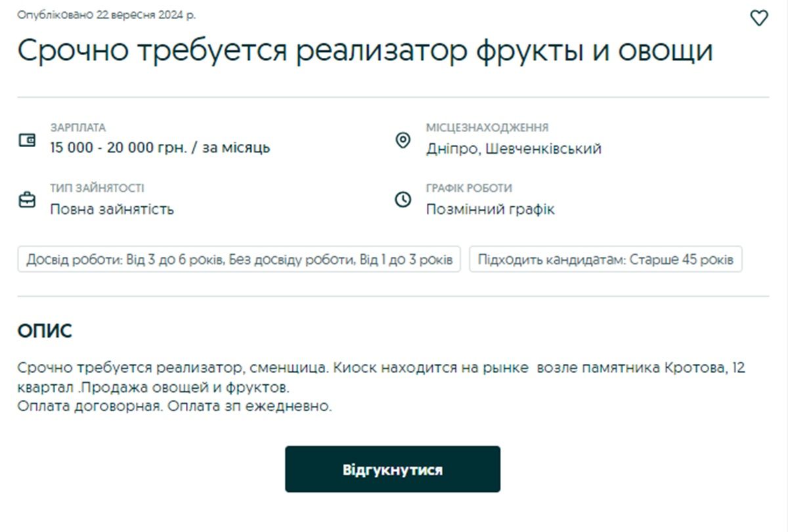Click the ЗАРПЛАТА label
Image resolution: width=788 pixels, height=532 pixels.
point(77,127)
